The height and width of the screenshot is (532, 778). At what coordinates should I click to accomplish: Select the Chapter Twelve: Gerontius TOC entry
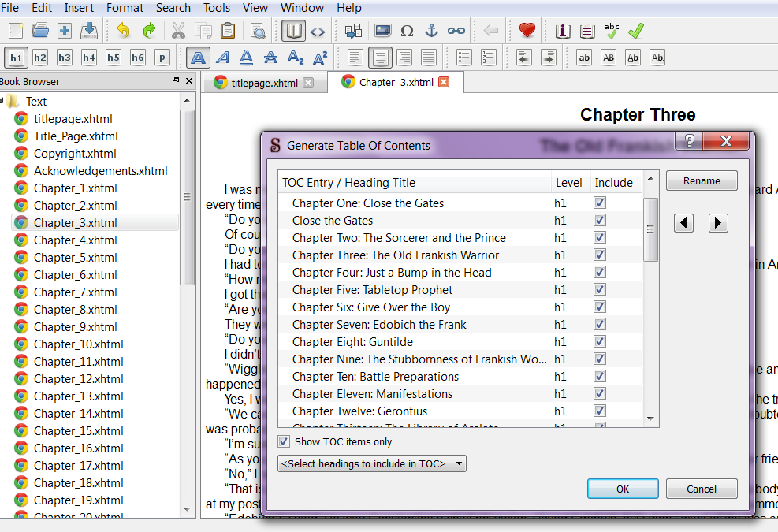(359, 411)
